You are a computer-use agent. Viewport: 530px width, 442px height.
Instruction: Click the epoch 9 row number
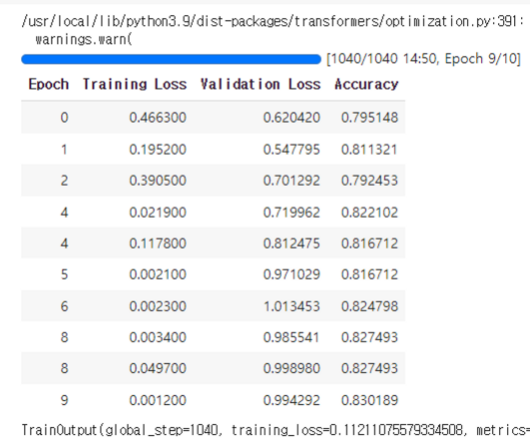click(64, 400)
